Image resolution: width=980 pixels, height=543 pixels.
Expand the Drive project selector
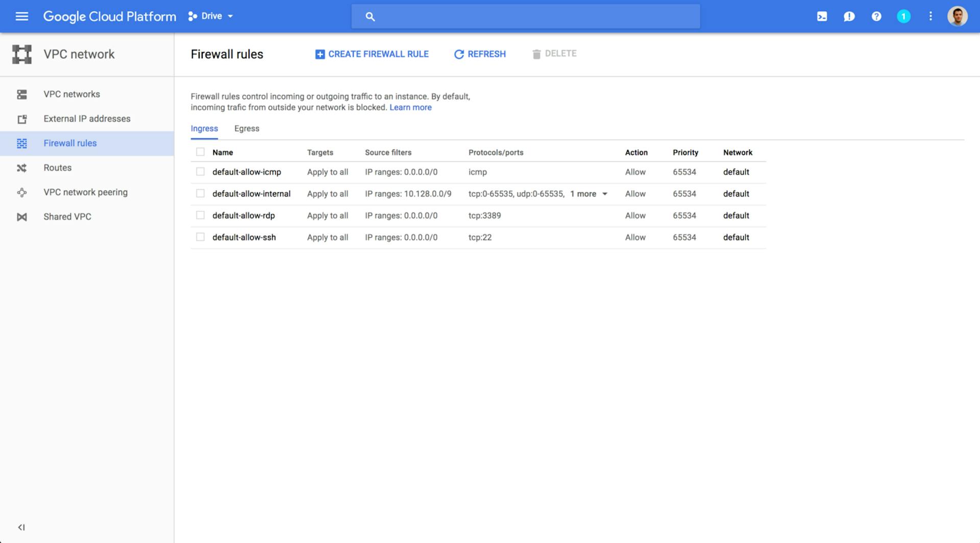pos(210,16)
